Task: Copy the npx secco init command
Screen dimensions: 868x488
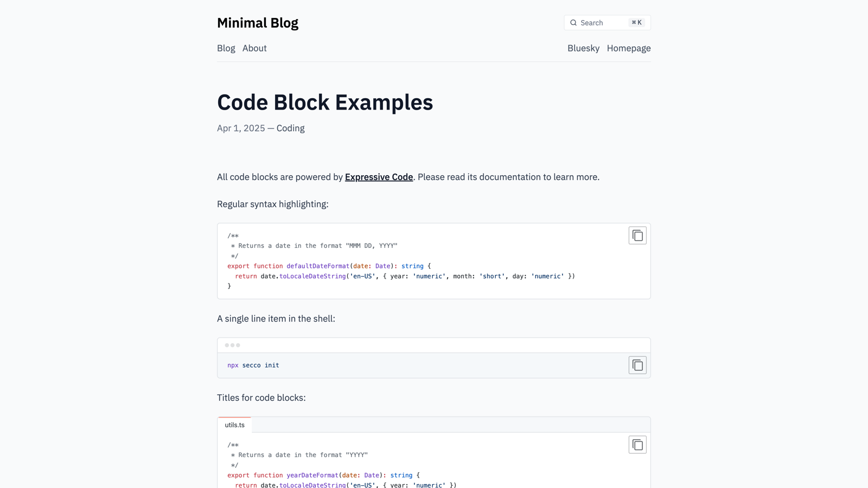Action: click(x=637, y=365)
